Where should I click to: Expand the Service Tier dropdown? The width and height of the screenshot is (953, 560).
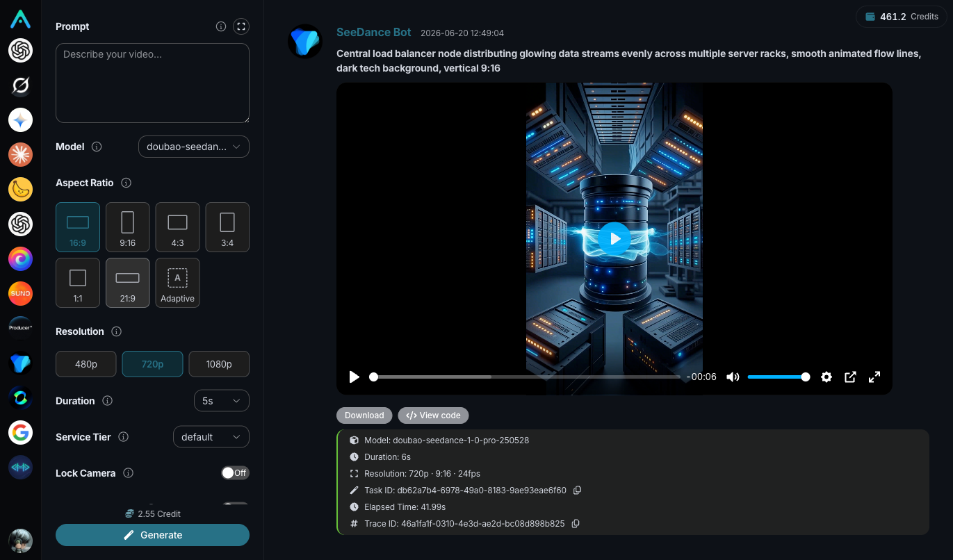(211, 437)
